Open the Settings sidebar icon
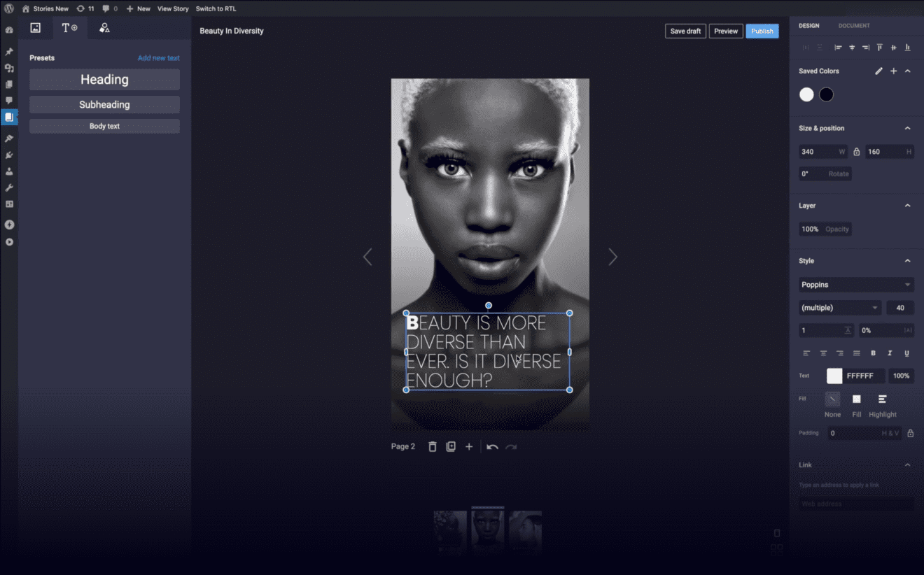The width and height of the screenshot is (924, 575). (9, 204)
